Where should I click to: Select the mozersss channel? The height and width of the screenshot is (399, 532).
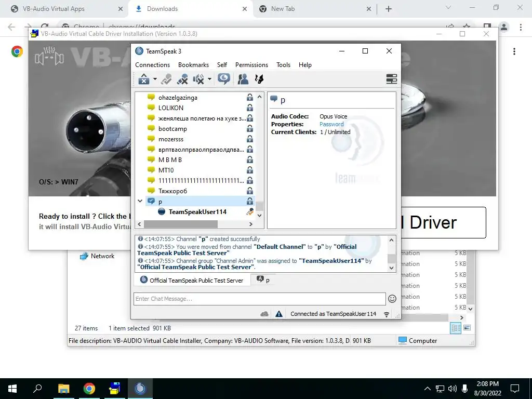click(x=170, y=139)
